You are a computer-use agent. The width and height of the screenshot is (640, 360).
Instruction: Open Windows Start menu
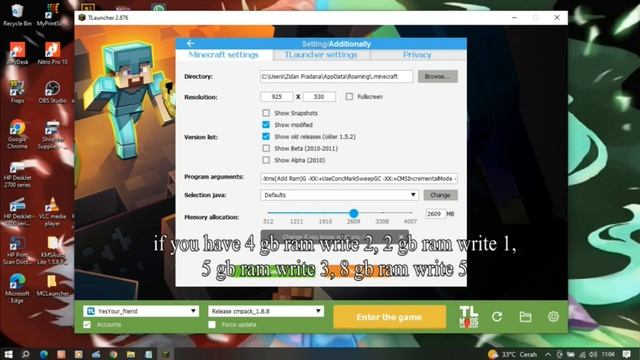[x=8, y=354]
